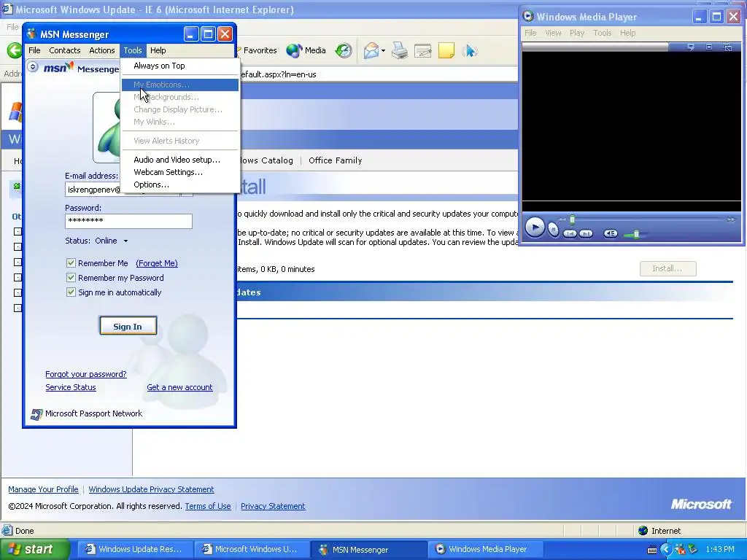The width and height of the screenshot is (747, 560).
Task: Open the Media button in IE toolbar
Action: point(306,50)
